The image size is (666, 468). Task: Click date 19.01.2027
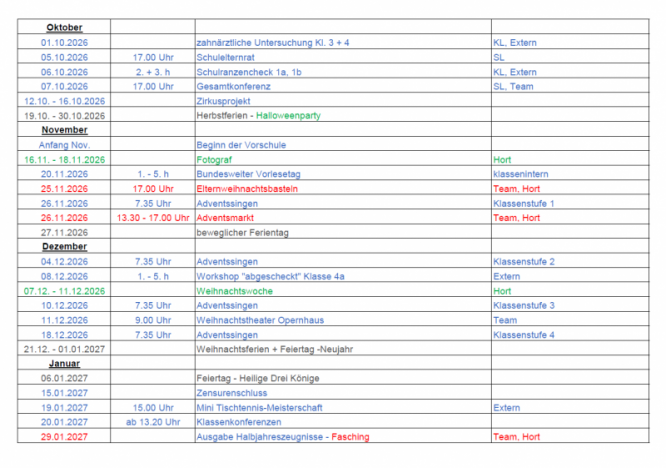coord(64,408)
